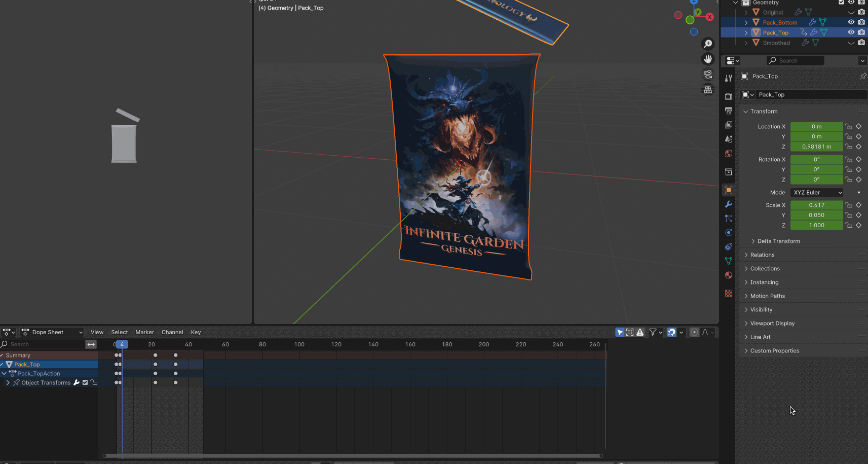
Task: Uncheck the Object Transforms channel checkbox
Action: (85, 383)
